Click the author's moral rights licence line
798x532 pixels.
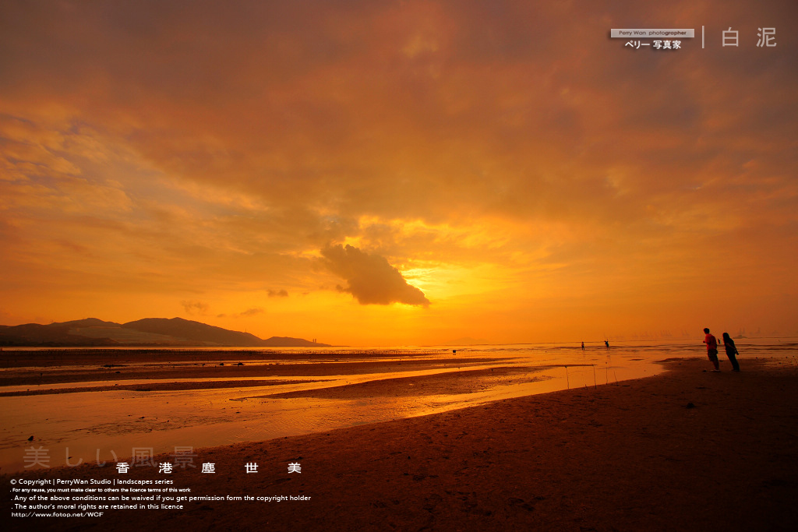[97, 506]
